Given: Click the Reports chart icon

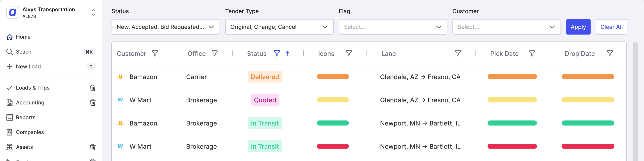Looking at the screenshot, I should click(9, 117).
